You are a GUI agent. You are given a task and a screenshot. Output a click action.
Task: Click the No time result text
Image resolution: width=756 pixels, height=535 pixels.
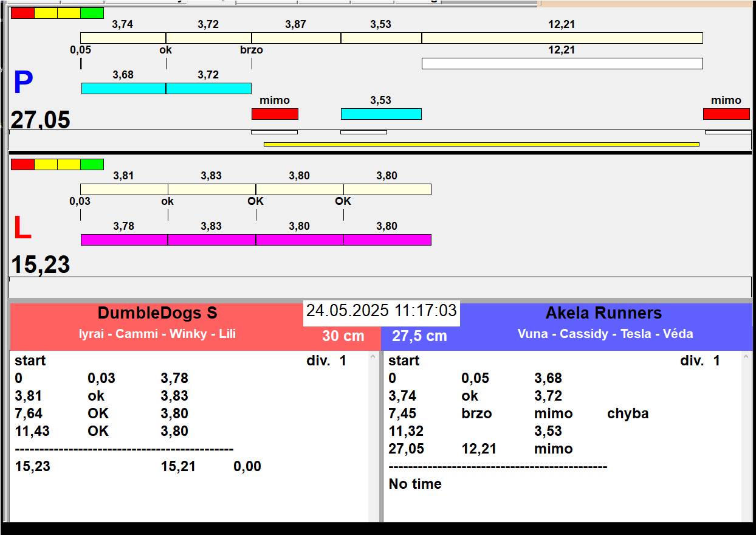415,484
